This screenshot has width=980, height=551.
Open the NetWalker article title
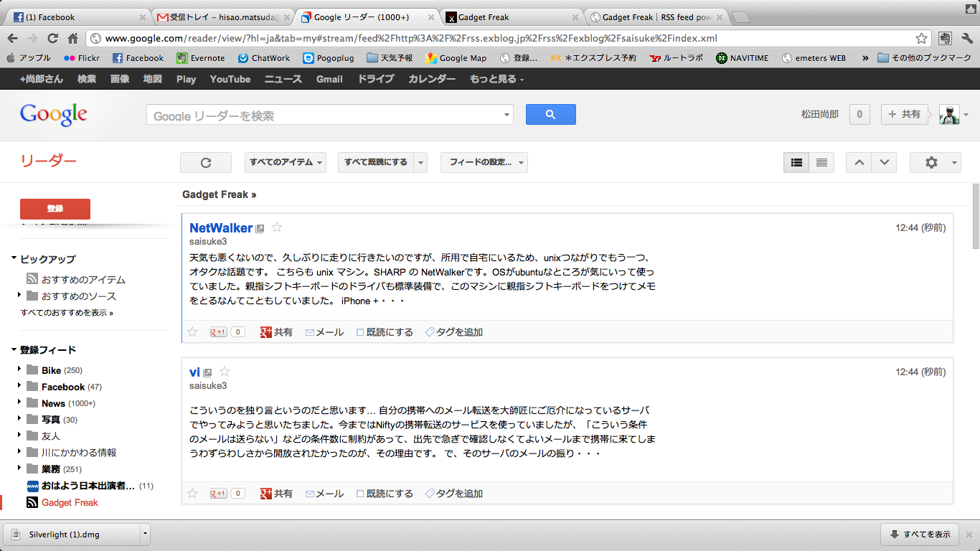pos(221,227)
